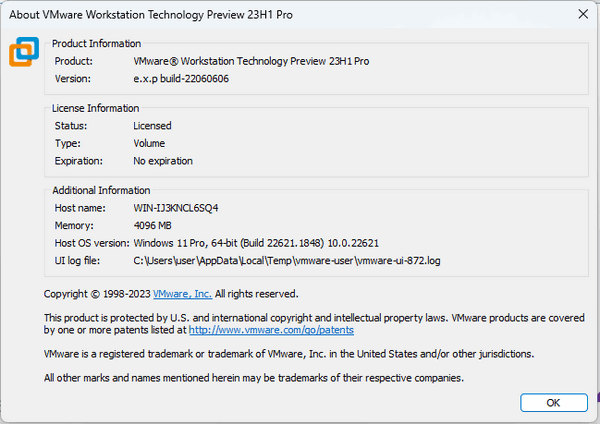Click the product name value text
This screenshot has height=424, width=600.
click(x=251, y=61)
